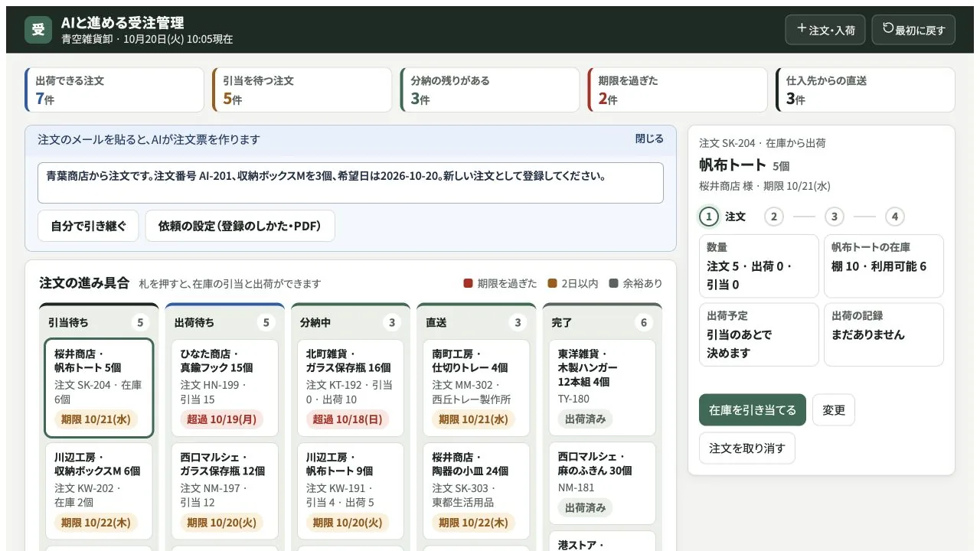980x551 pixels.
Task: Open the 南町工房 仕切りトレー 4個 card
Action: pos(476,388)
